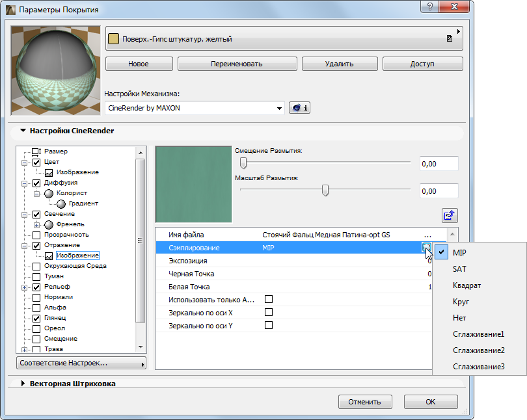527x420 pixels.
Task: Click the Размер size icon in tree
Action: pyautogui.click(x=36, y=151)
